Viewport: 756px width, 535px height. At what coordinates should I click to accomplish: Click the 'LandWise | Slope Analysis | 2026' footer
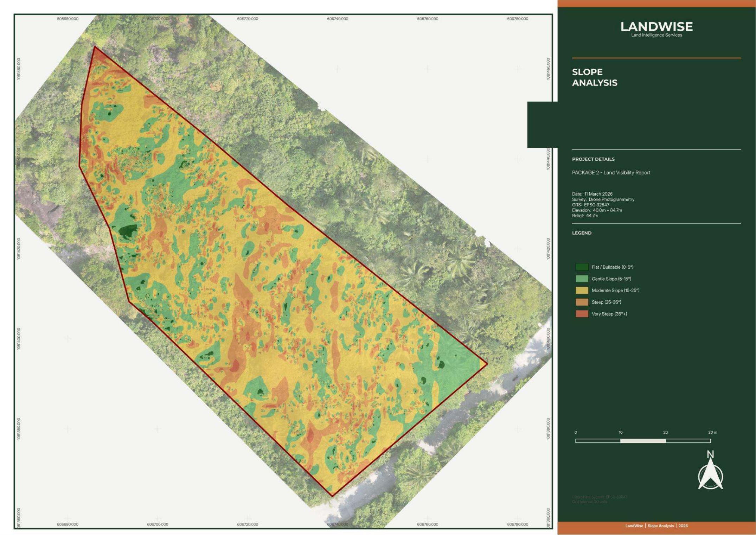coord(656,526)
